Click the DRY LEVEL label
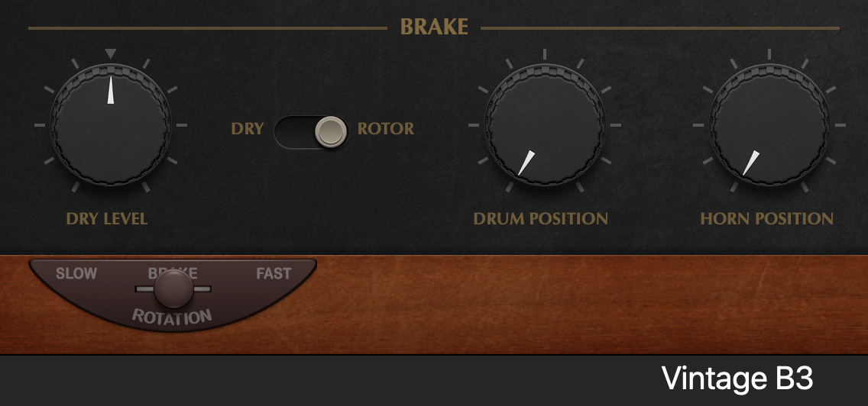Image resolution: width=868 pixels, height=406 pixels. pos(107,218)
